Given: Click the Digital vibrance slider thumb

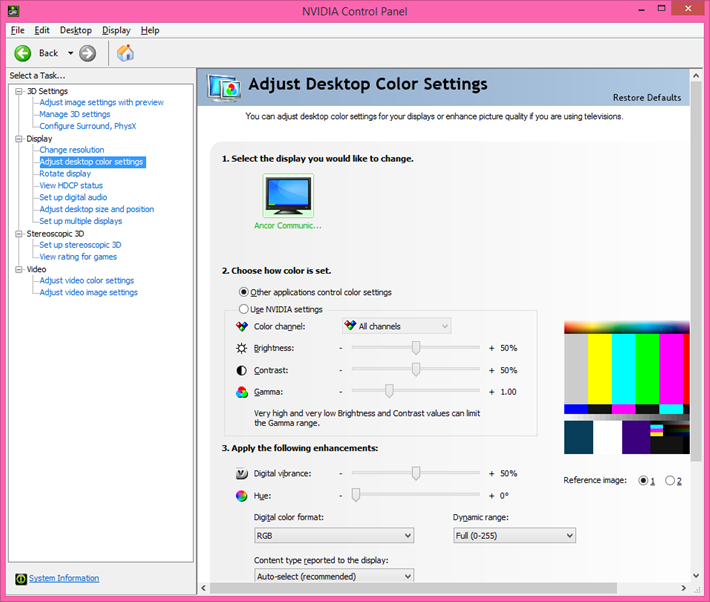Looking at the screenshot, I should coord(416,473).
